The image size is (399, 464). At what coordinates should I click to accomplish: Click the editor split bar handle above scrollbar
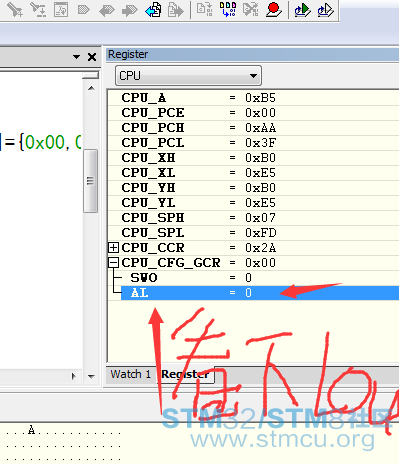tap(90, 76)
